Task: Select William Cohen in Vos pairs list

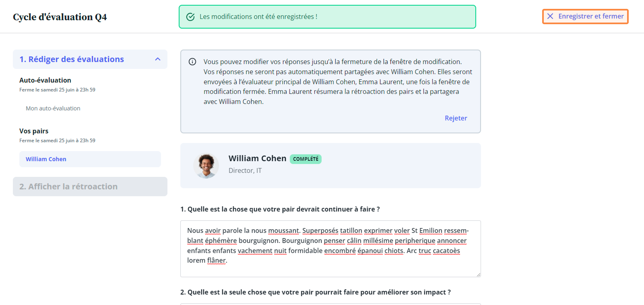Action: (90, 159)
